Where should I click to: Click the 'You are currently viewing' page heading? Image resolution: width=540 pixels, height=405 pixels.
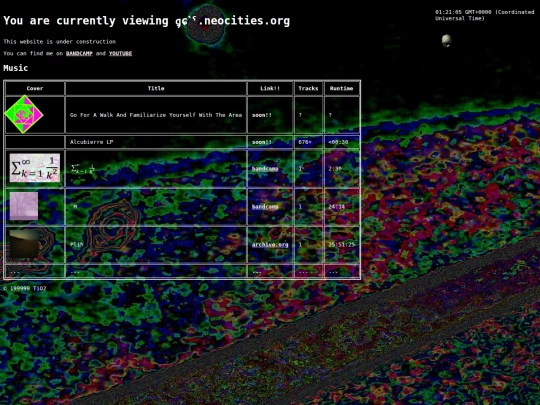point(146,21)
